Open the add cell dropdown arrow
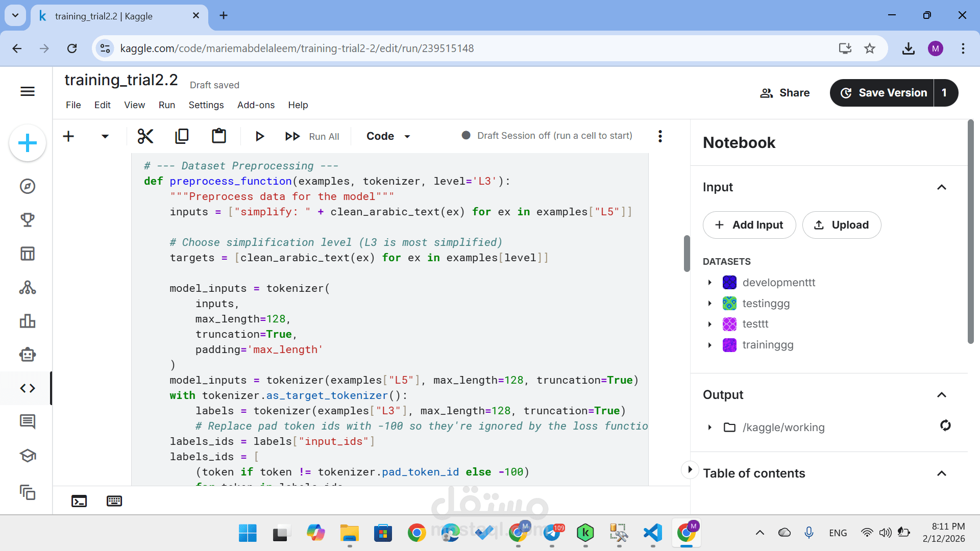The height and width of the screenshot is (551, 980). 105,136
